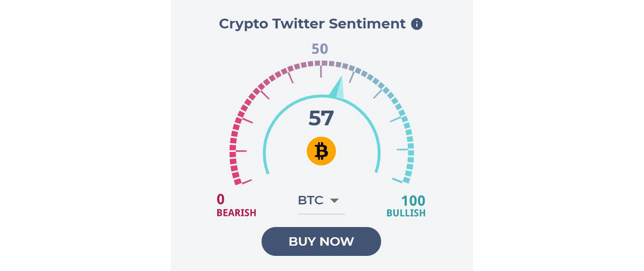The width and height of the screenshot is (644, 271).
Task: Click the BEARISH text
Action: point(236,213)
